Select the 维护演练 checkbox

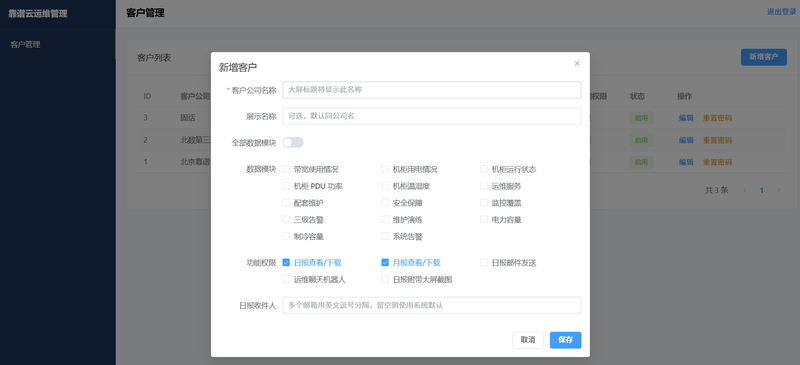click(385, 220)
